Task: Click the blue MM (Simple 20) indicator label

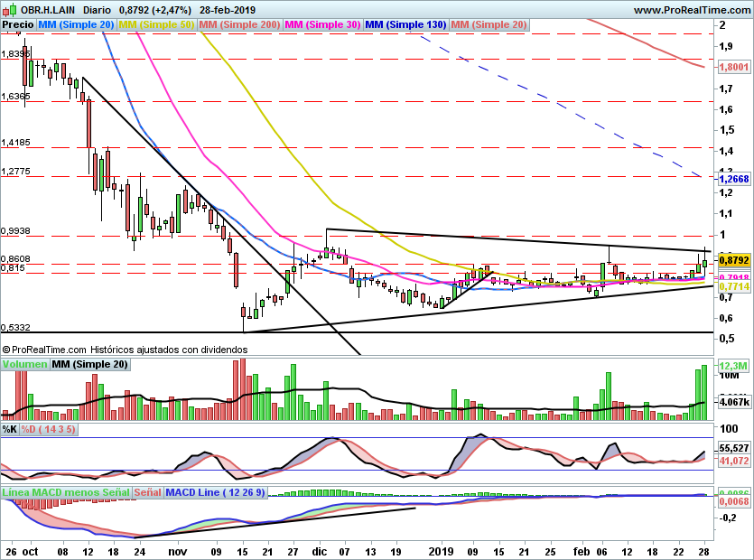Action: tap(75, 25)
